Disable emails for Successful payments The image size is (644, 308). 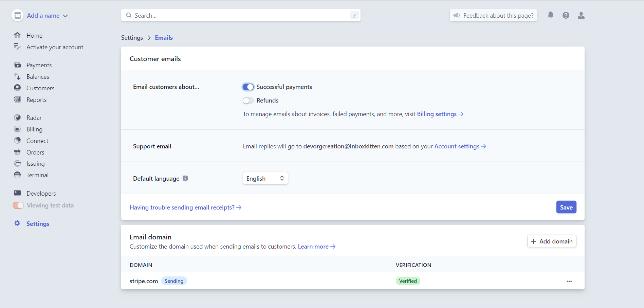pyautogui.click(x=248, y=87)
